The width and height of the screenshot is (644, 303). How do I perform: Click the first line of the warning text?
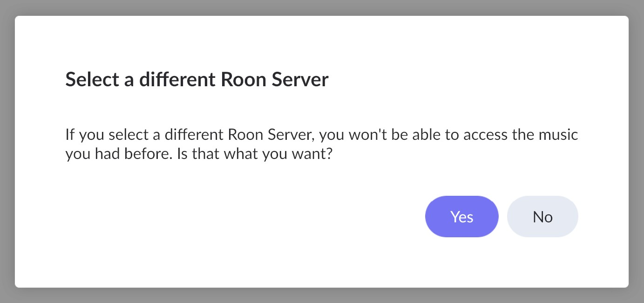[x=321, y=136]
